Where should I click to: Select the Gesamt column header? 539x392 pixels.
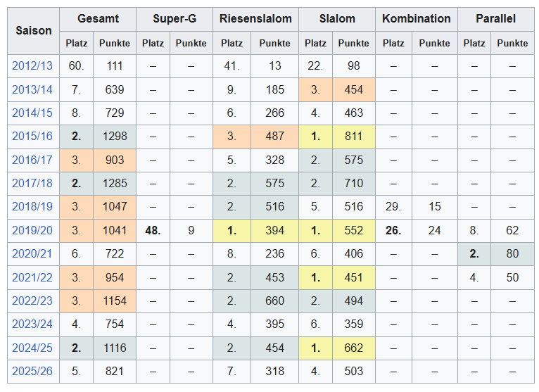coord(98,19)
